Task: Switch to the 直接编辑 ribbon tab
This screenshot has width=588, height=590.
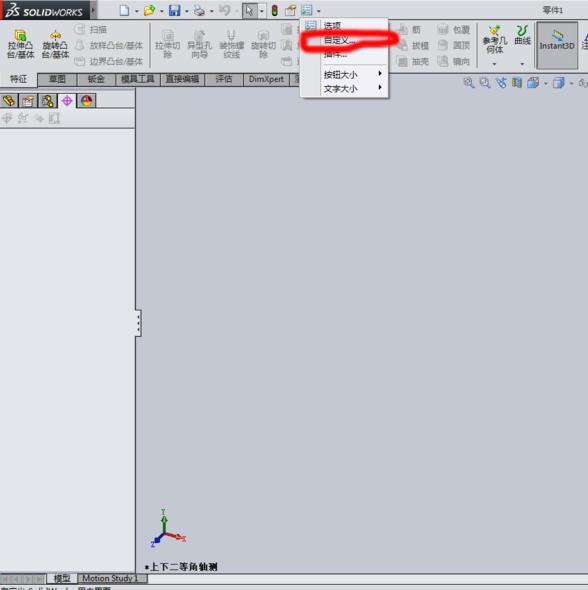Action: [182, 79]
